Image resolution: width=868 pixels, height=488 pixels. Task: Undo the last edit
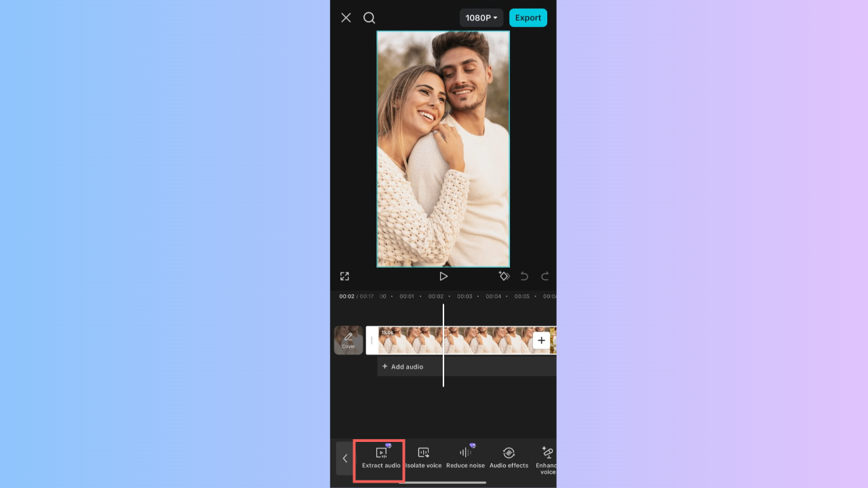[524, 276]
